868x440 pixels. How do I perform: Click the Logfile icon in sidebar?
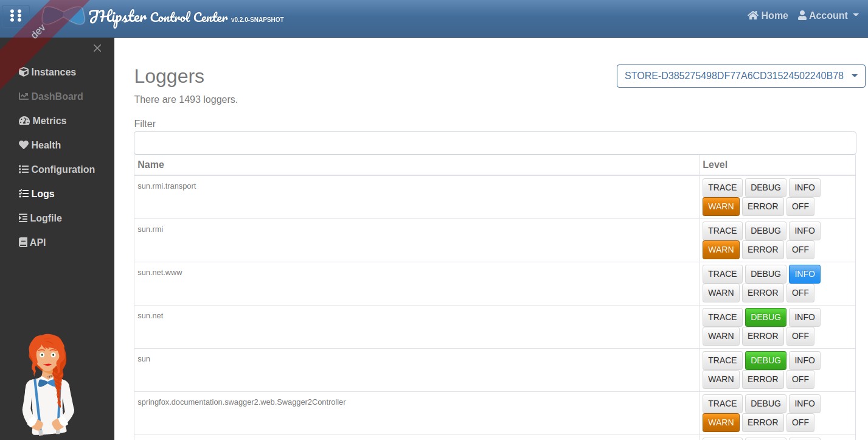24,218
